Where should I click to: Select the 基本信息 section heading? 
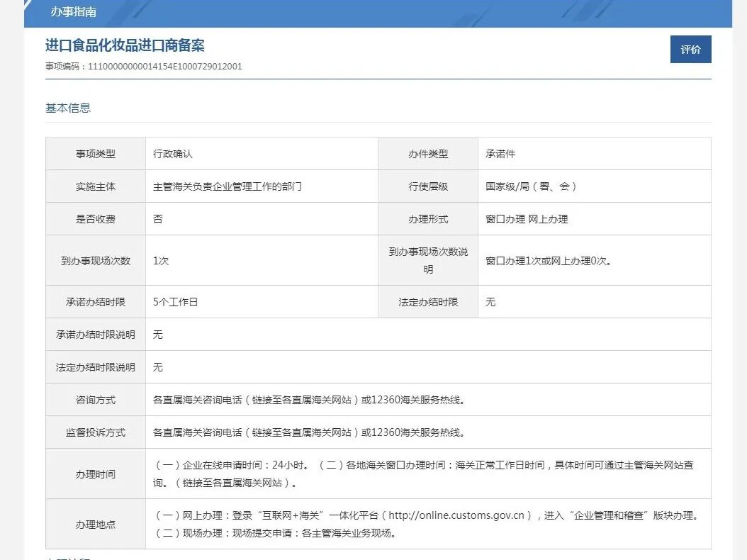point(68,108)
